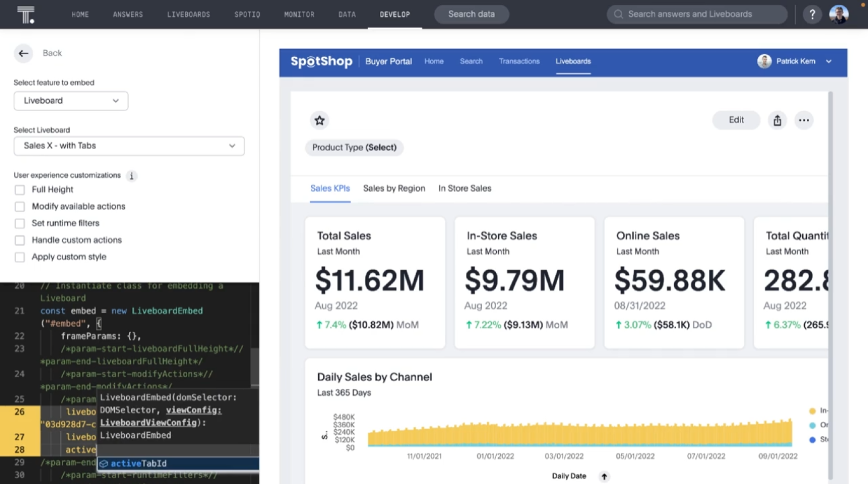The width and height of the screenshot is (868, 484).
Task: Click the frameParams code line
Action: click(101, 336)
